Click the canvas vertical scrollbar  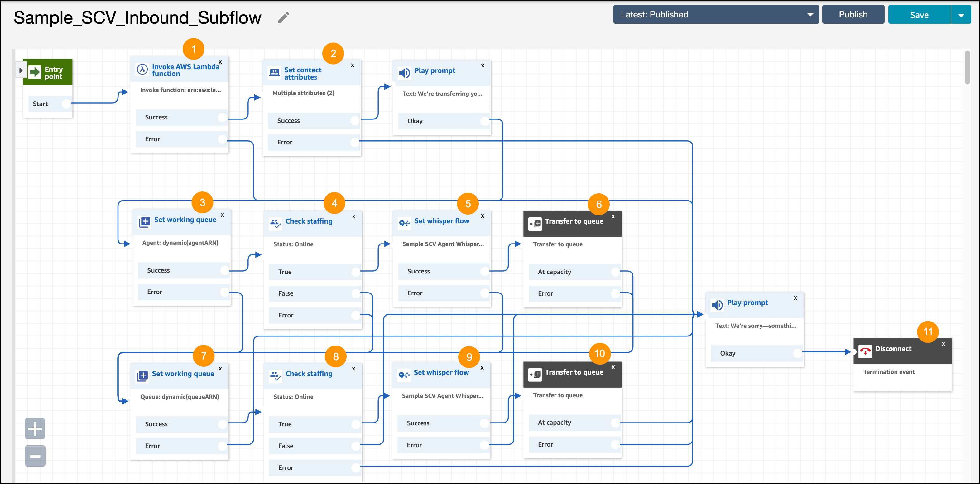click(x=968, y=68)
